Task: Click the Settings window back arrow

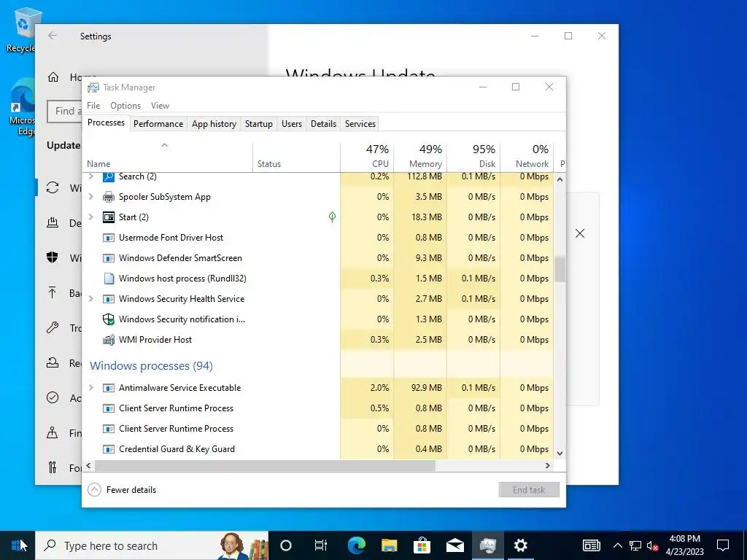Action: pyautogui.click(x=53, y=36)
